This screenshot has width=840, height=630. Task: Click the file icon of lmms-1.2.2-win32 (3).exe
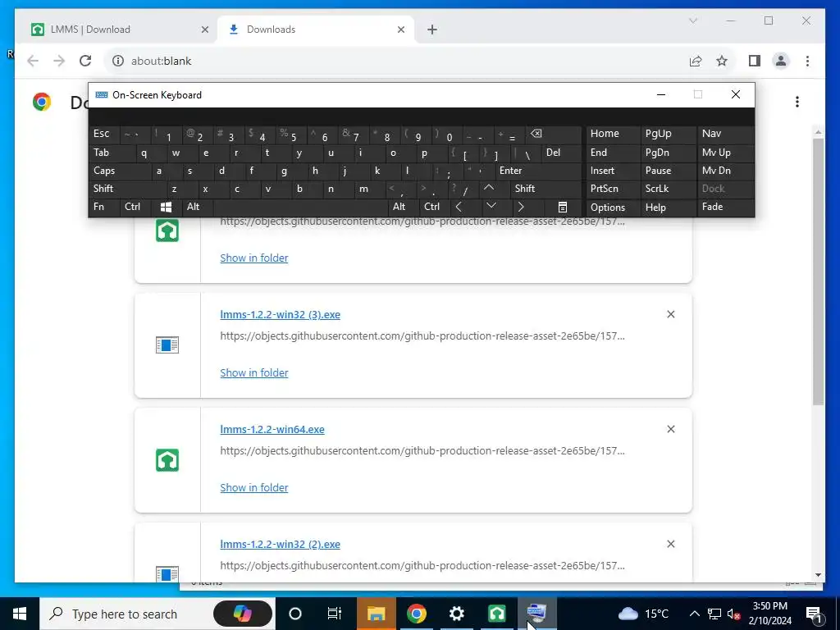167,345
